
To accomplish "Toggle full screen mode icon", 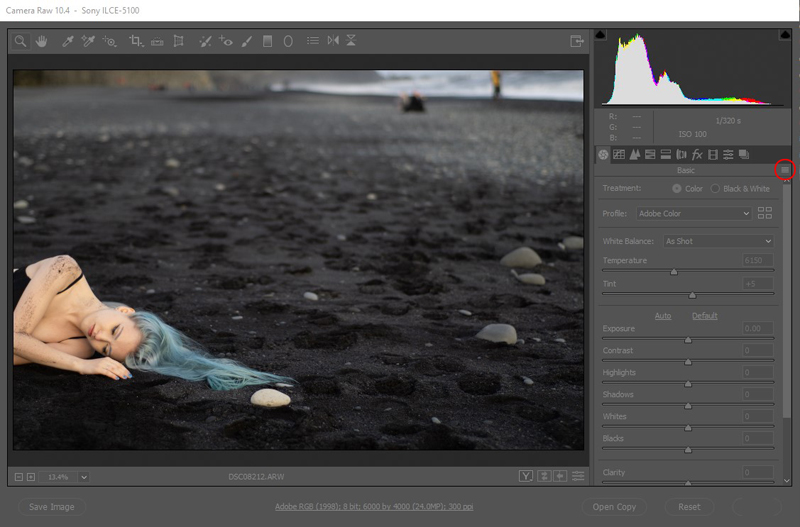I will tap(577, 41).
